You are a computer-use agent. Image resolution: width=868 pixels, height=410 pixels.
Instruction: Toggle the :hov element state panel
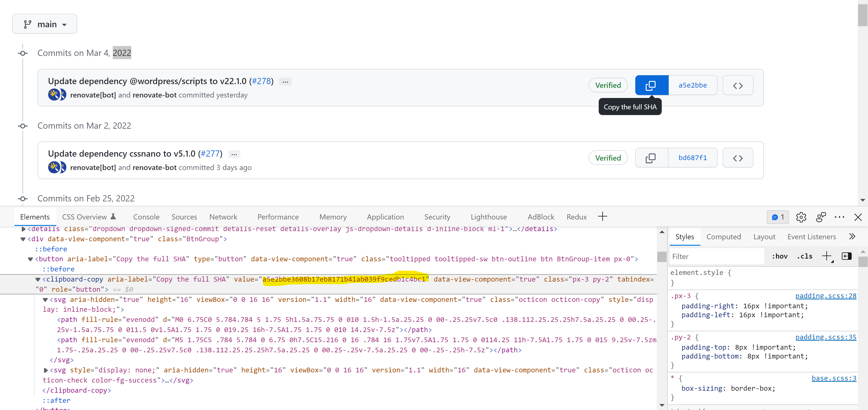(779, 256)
